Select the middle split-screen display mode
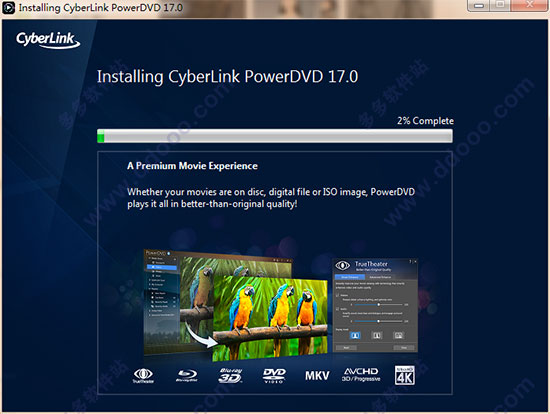550x414 pixels. tap(377, 335)
